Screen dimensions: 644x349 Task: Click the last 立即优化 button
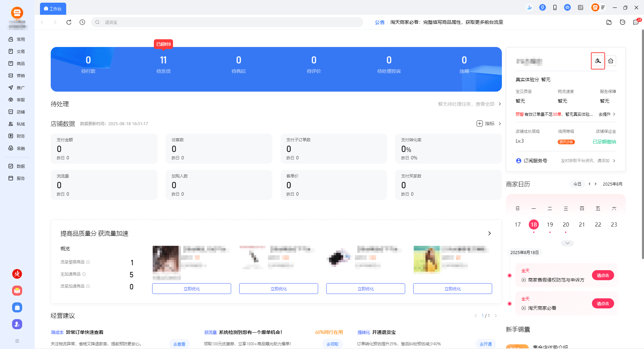[453, 289]
